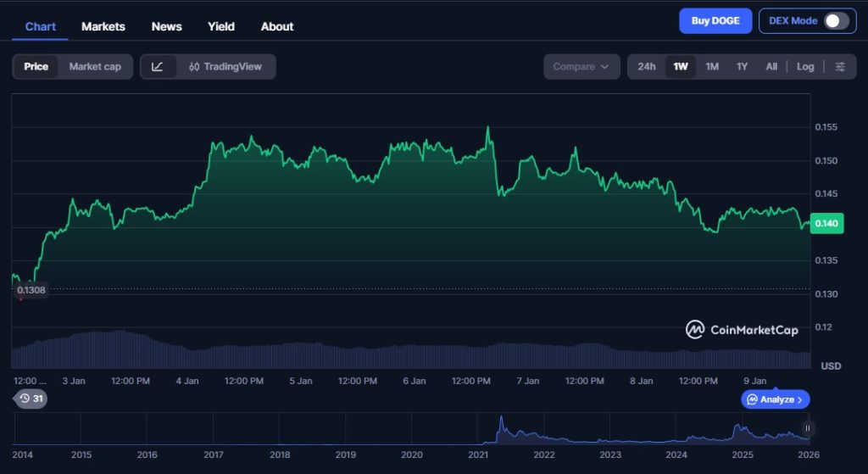Open the Markets tab
Viewport: 868px width, 474px height.
click(x=103, y=26)
